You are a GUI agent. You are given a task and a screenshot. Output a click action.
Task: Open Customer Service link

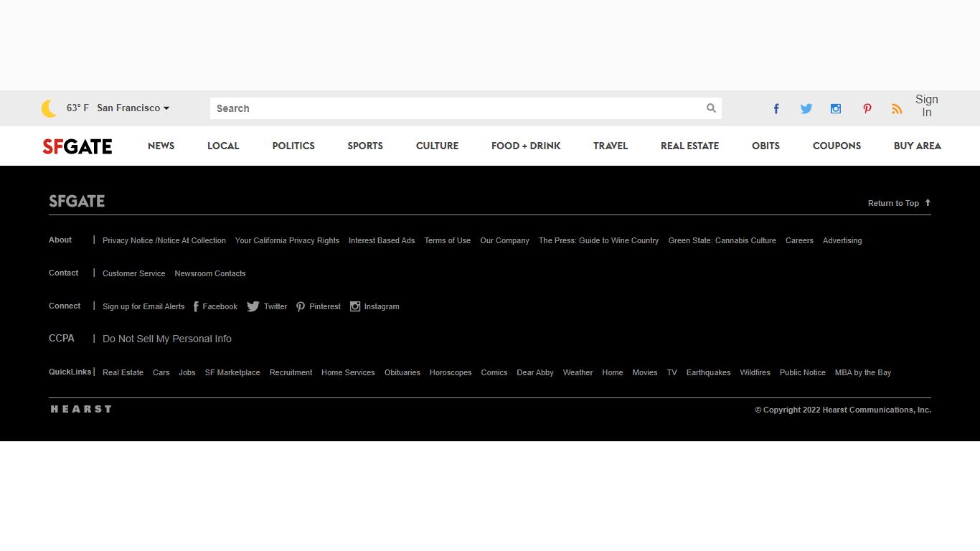tap(133, 273)
